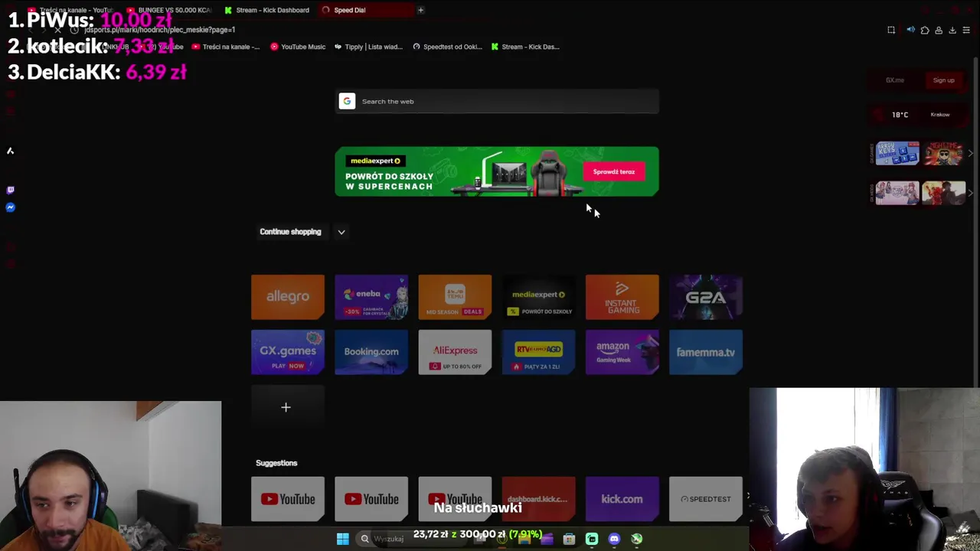Open the AliExpress speed dial tile
The height and width of the screenshot is (551, 980).
[455, 352]
